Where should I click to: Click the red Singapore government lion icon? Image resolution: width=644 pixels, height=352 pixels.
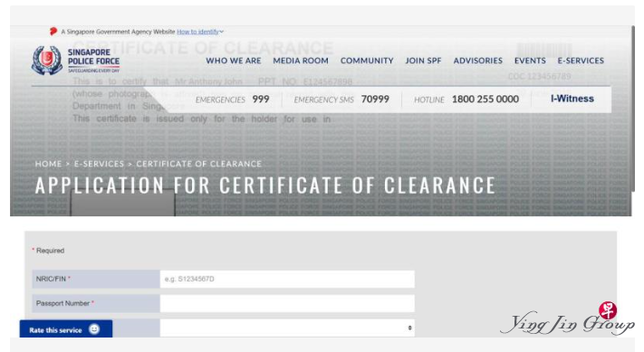[53, 31]
